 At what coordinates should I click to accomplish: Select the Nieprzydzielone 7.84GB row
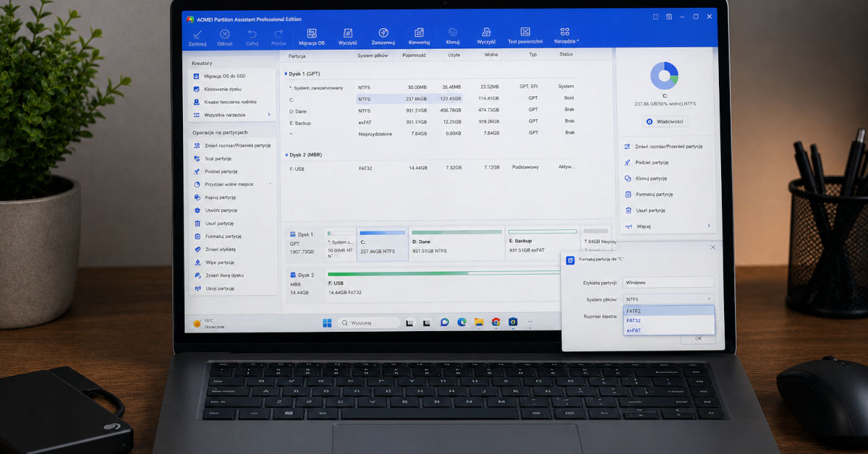[x=430, y=133]
